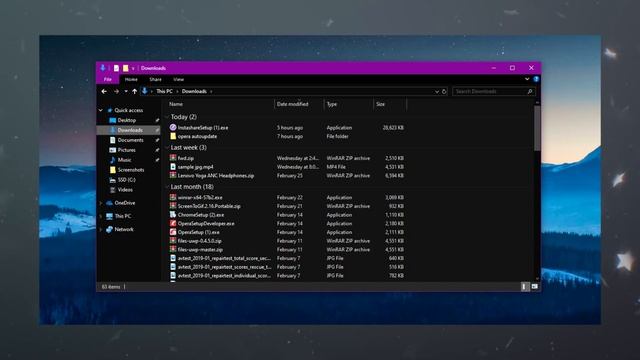Select Downloads in the navigation pane

(x=130, y=130)
